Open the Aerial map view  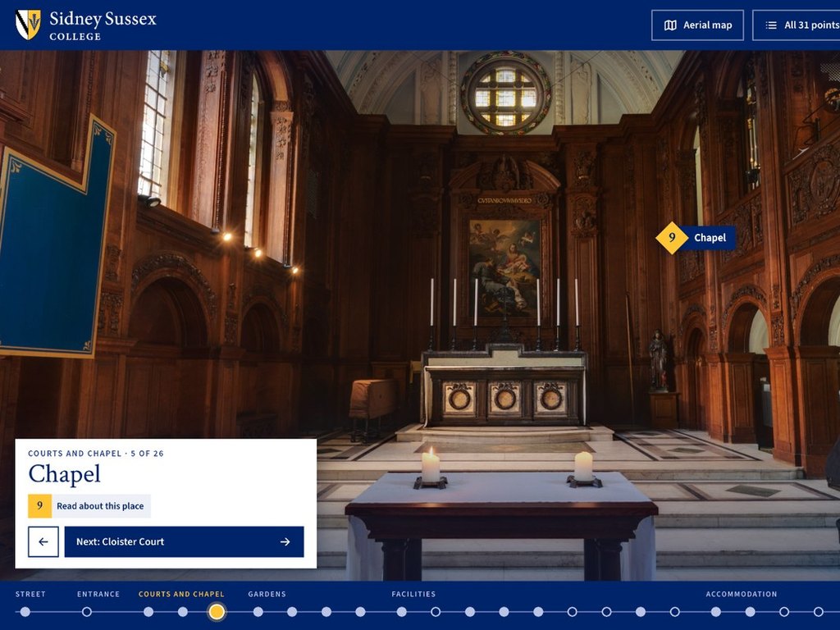pos(697,25)
